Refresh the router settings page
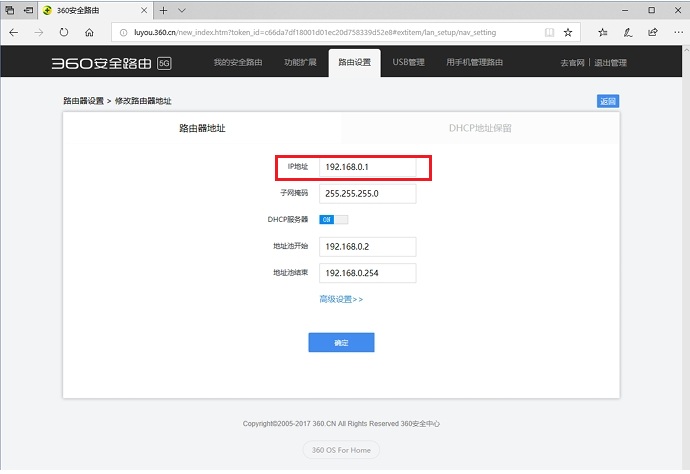The width and height of the screenshot is (690, 474). (64, 32)
